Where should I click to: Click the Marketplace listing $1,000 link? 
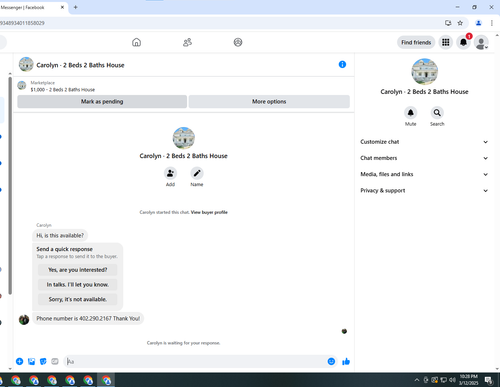coord(63,90)
